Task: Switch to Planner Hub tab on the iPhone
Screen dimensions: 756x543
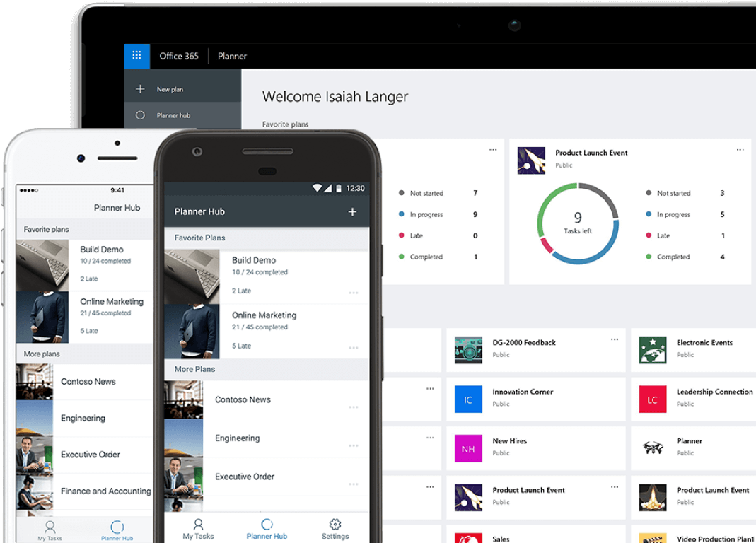Action: pyautogui.click(x=117, y=531)
